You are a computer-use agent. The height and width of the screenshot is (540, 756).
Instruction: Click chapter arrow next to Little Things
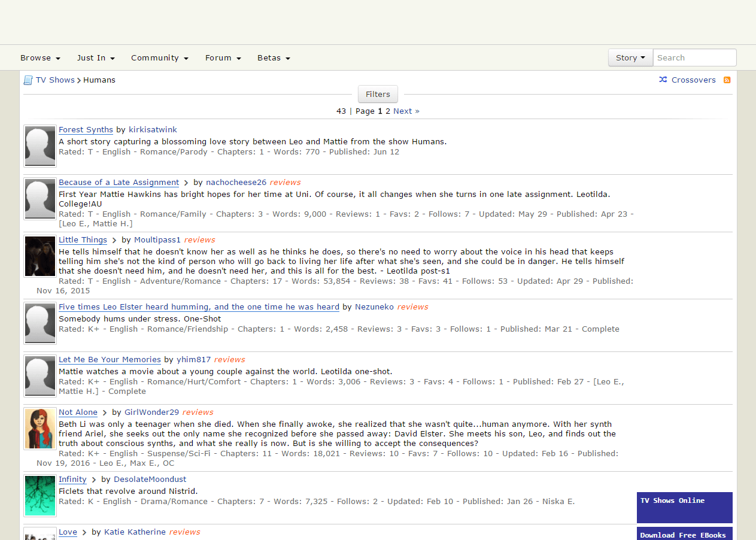(x=114, y=240)
